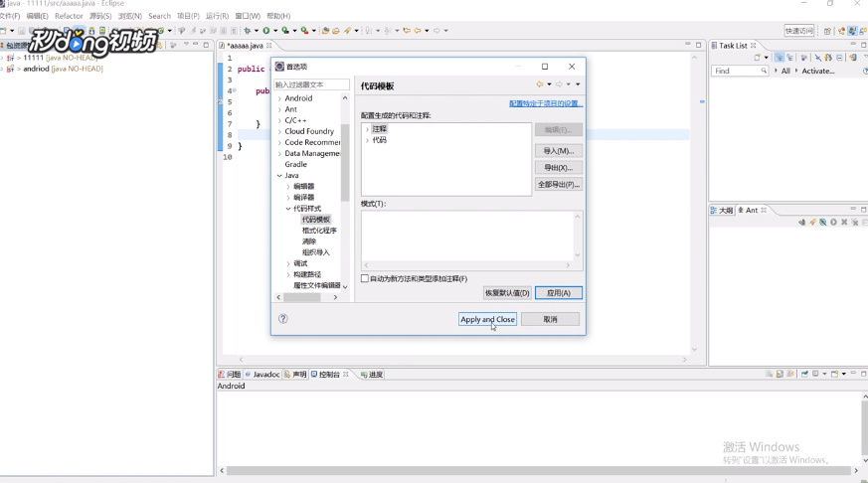Click the New Task icon in Task List

[758, 57]
